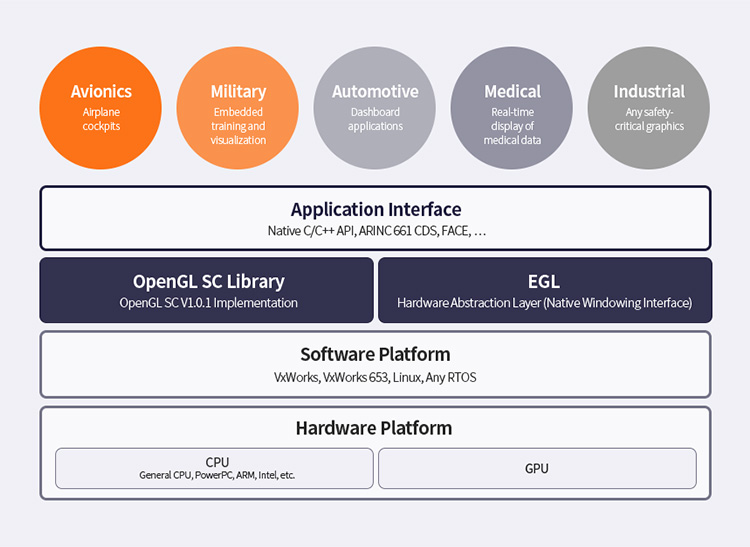The width and height of the screenshot is (750, 547).
Task: Click the Application Interface heading
Action: 376,209
